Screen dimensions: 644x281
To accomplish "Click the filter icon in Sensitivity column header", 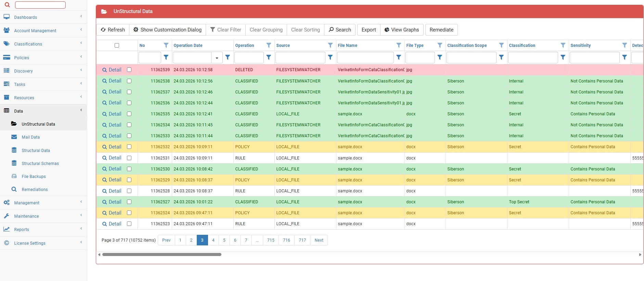I will coord(624,45).
